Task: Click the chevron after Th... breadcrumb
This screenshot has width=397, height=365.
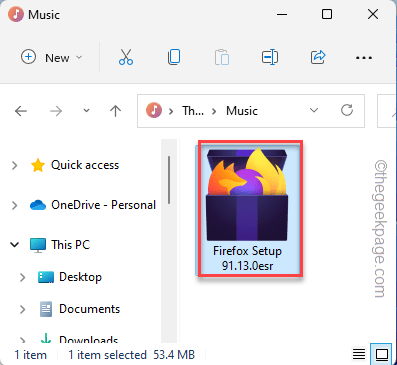Action: (214, 111)
